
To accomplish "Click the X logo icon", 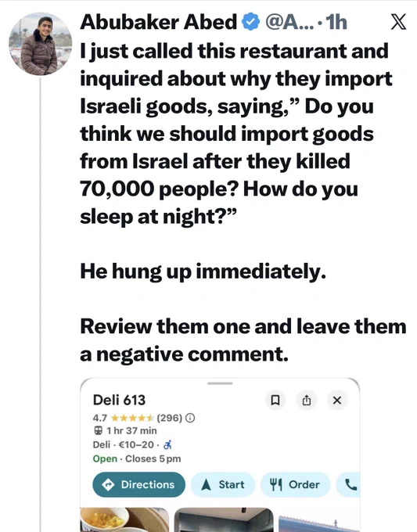I will (x=398, y=22).
